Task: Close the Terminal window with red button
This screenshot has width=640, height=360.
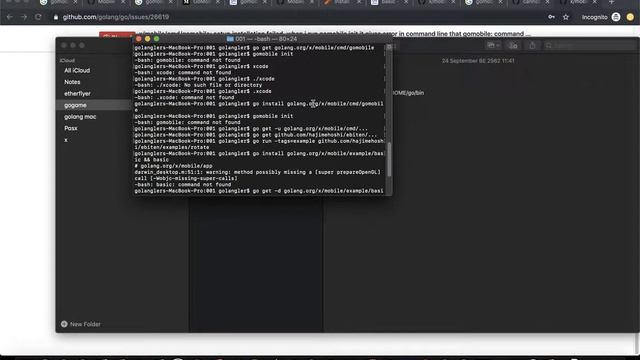Action: pos(139,39)
